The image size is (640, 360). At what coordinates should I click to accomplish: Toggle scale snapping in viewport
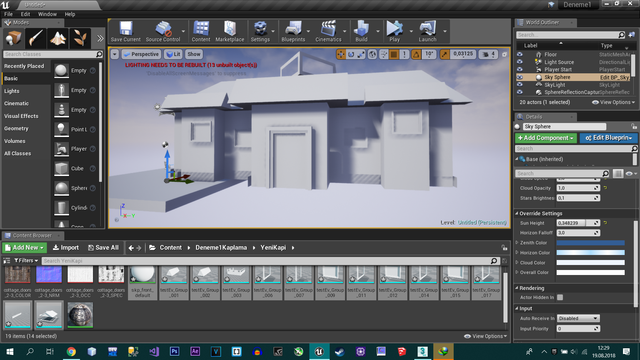click(x=444, y=54)
